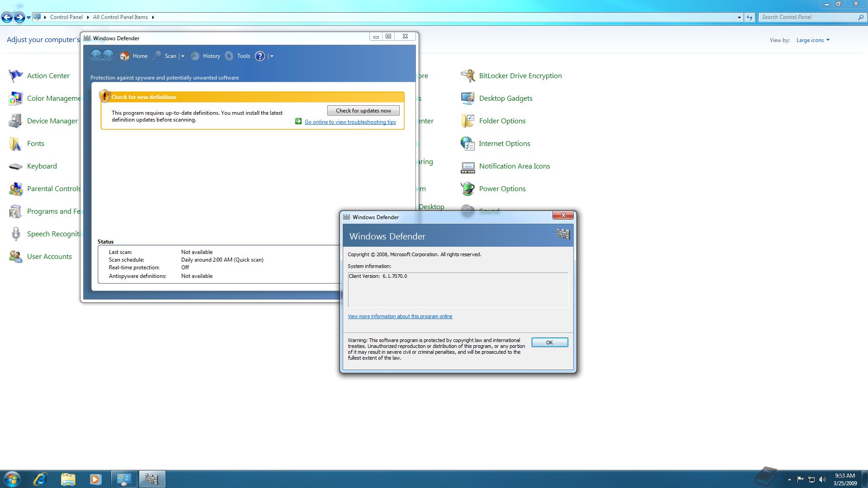The width and height of the screenshot is (868, 488).
Task: Expand the help options dropdown arrow
Action: click(272, 56)
